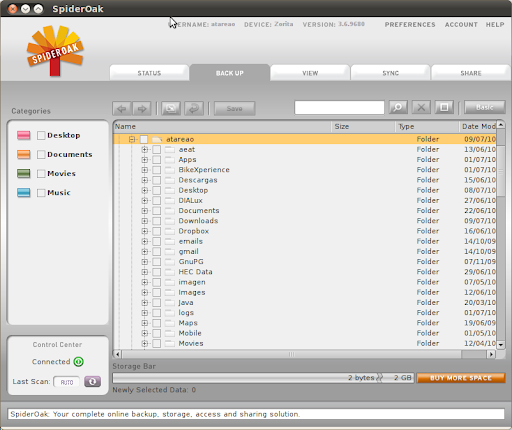
Task: Click the image view toolbar icon
Action: click(x=171, y=109)
